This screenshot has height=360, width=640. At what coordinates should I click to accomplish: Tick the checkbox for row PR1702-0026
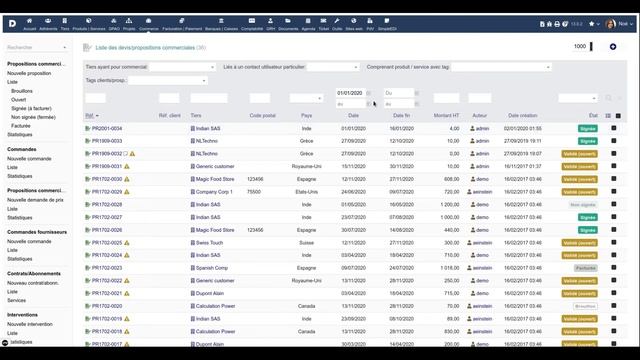pos(613,230)
